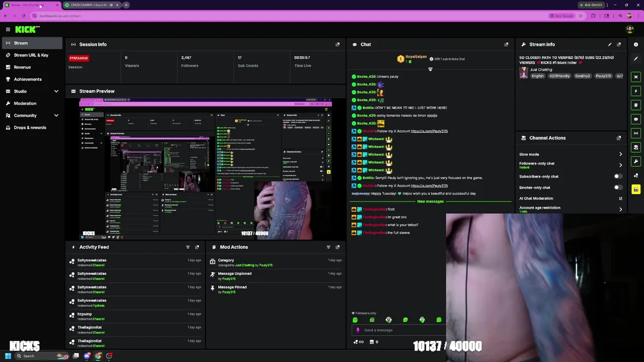Click the three-dots rewards icon in rail

[636, 175]
